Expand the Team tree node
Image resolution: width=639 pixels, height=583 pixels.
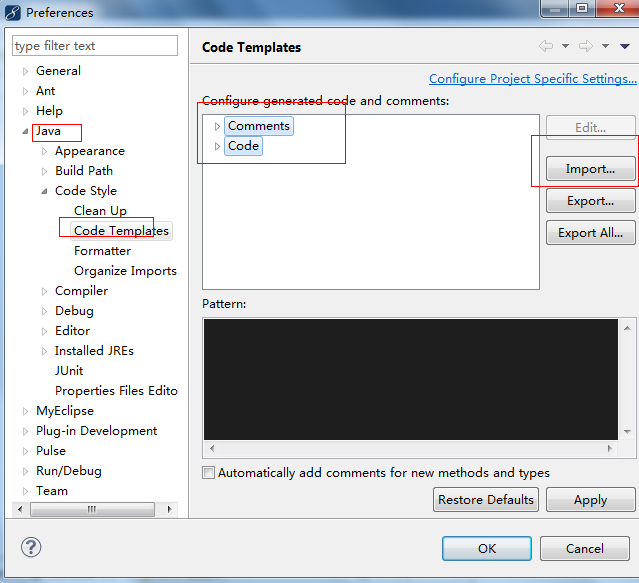(x=25, y=491)
